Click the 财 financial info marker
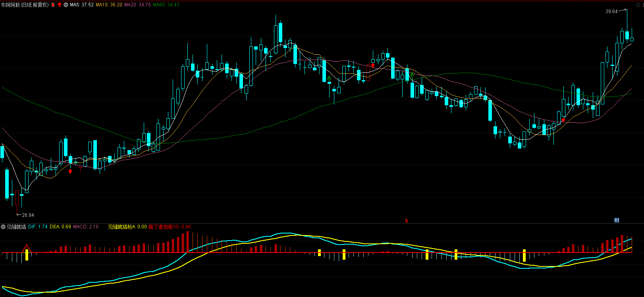Viewport: 644px width, 297px height. tap(617, 220)
